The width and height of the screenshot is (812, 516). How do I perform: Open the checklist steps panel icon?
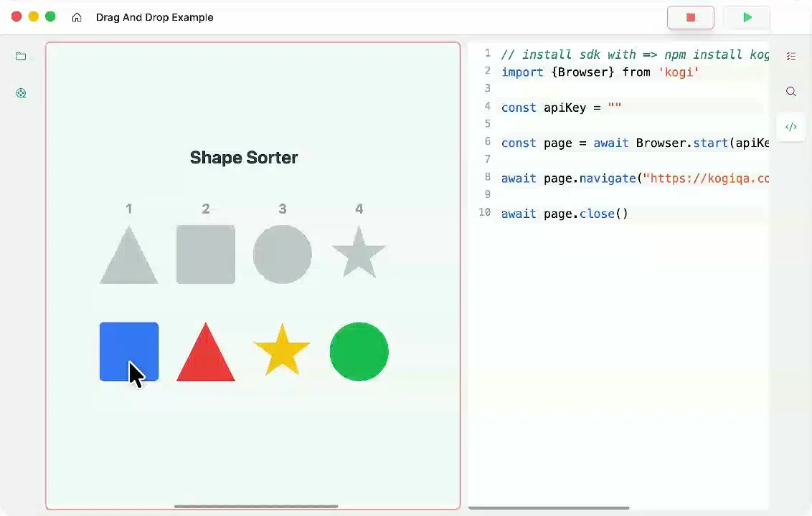790,56
